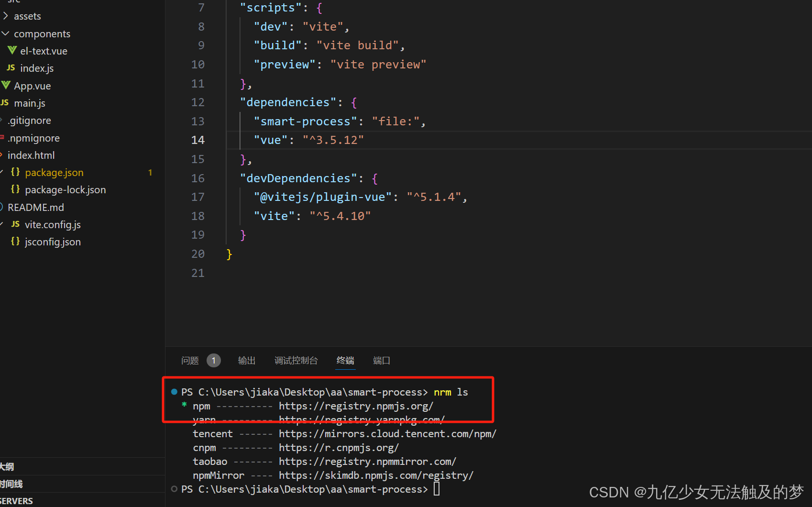Viewport: 812px width, 507px height.
Task: Click the JS icon beside index.js
Action: (x=11, y=68)
